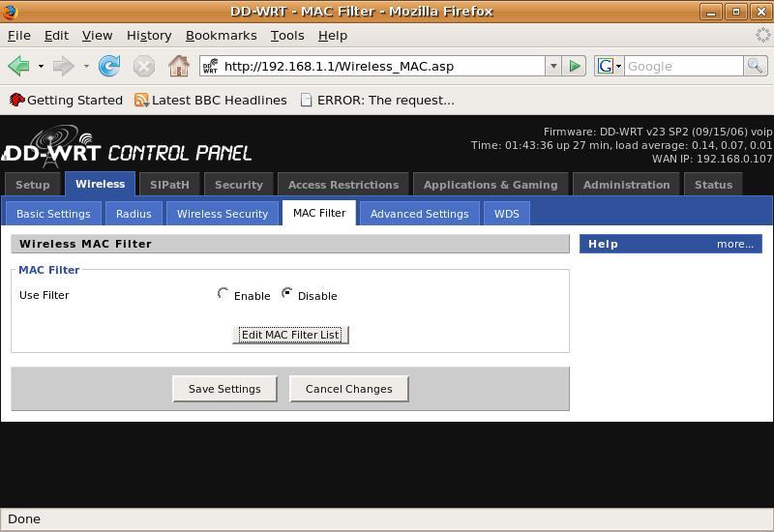Click the green Go arrow button
Image resolution: width=774 pixels, height=532 pixels.
[x=574, y=66]
